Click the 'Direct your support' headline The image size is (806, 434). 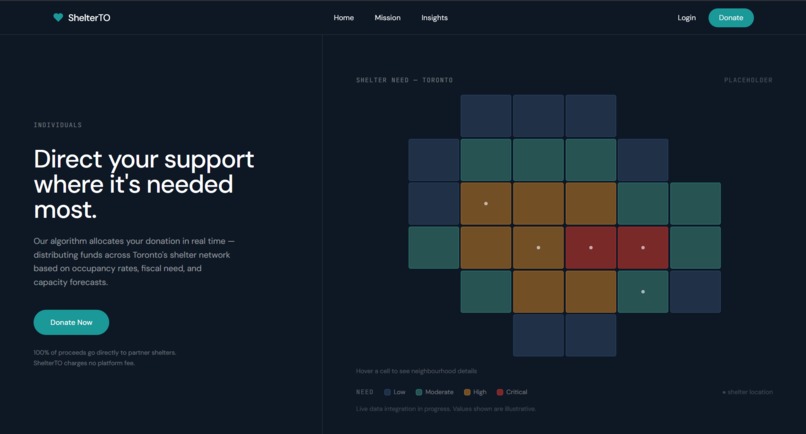pyautogui.click(x=143, y=184)
